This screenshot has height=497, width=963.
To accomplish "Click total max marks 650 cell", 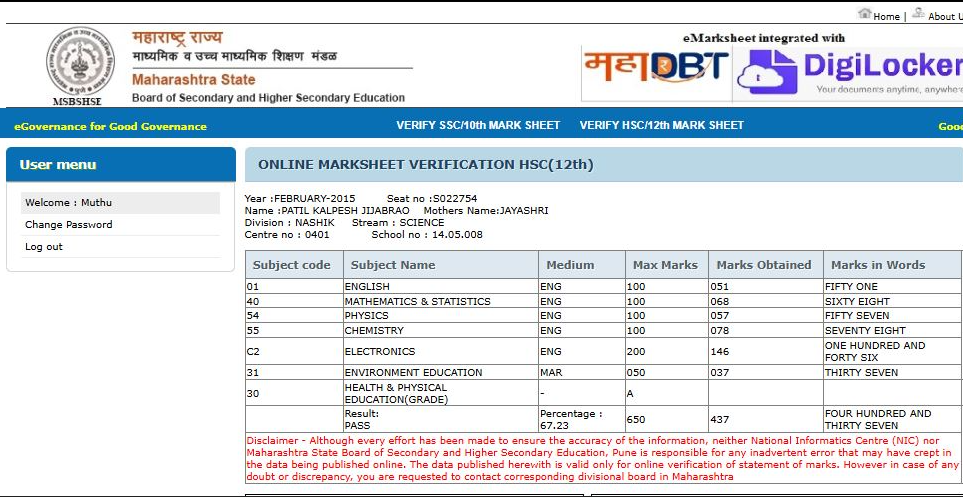I will click(x=666, y=420).
